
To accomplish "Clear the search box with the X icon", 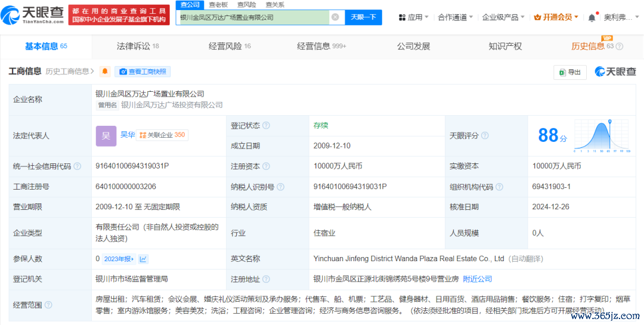I will tap(335, 17).
